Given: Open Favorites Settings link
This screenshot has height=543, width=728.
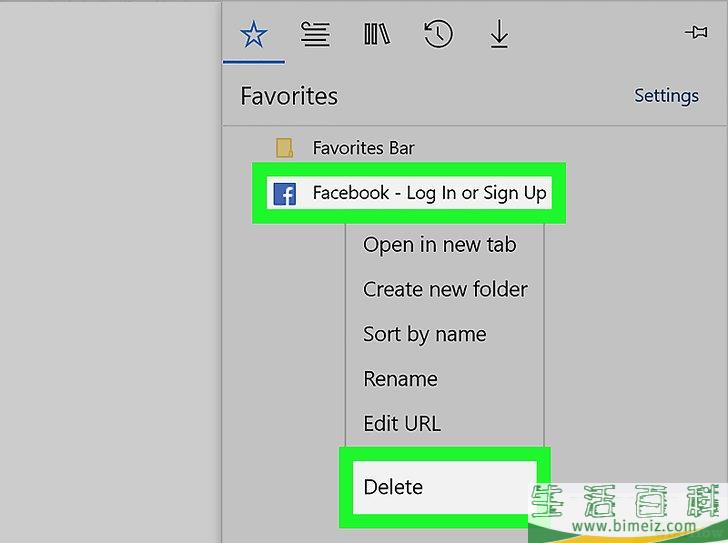Looking at the screenshot, I should point(666,96).
